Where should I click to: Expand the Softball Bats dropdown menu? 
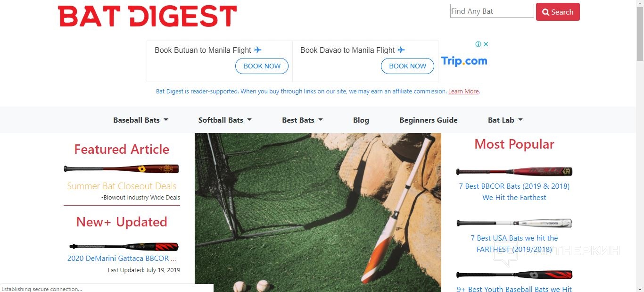(x=225, y=120)
